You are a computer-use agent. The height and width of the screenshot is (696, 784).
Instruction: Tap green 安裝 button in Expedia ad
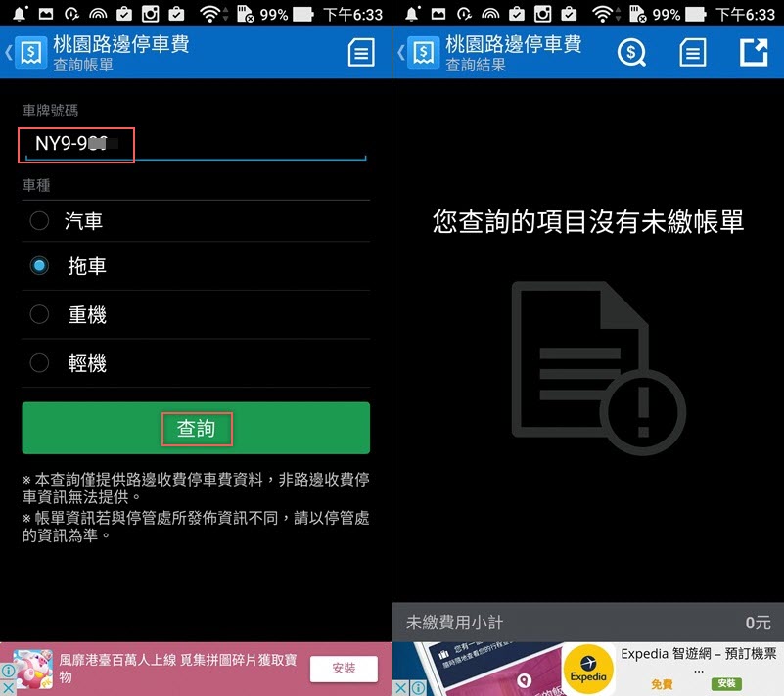(x=726, y=683)
